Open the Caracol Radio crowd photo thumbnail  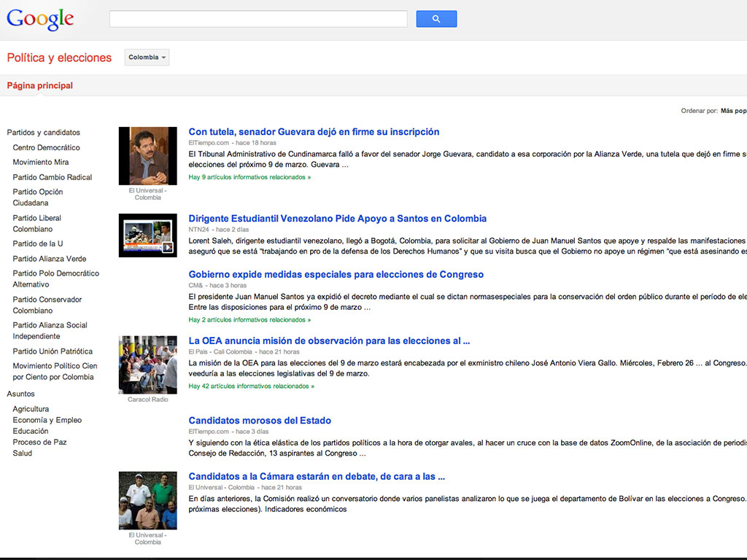click(x=147, y=365)
